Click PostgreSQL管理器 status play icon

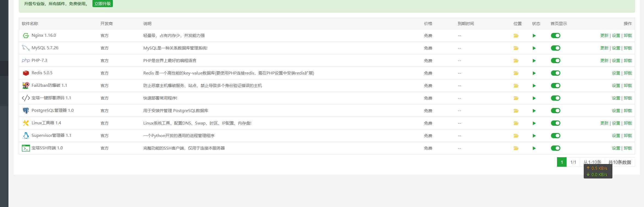click(x=534, y=111)
